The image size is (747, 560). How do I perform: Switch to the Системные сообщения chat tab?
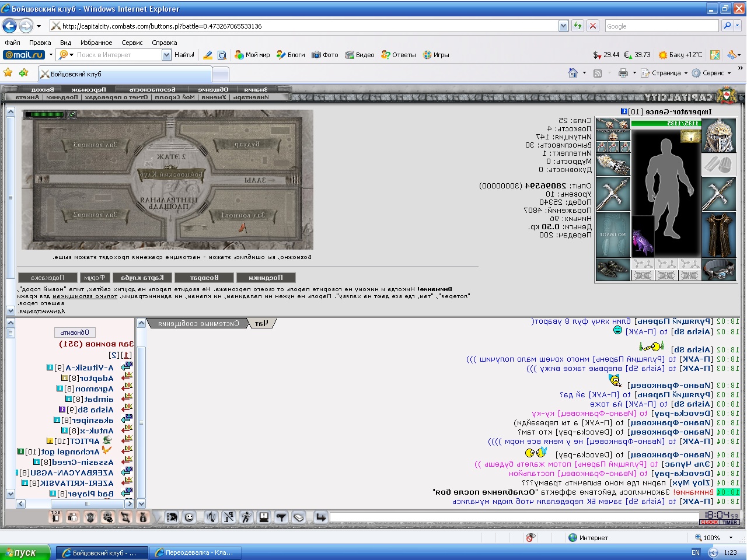(x=198, y=323)
